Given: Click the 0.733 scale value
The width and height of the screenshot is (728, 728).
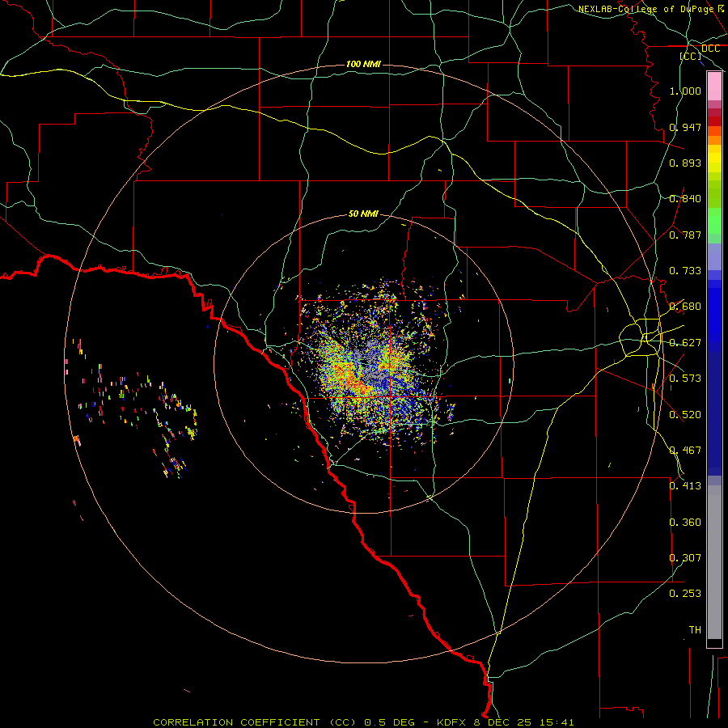Looking at the screenshot, I should 685,271.
